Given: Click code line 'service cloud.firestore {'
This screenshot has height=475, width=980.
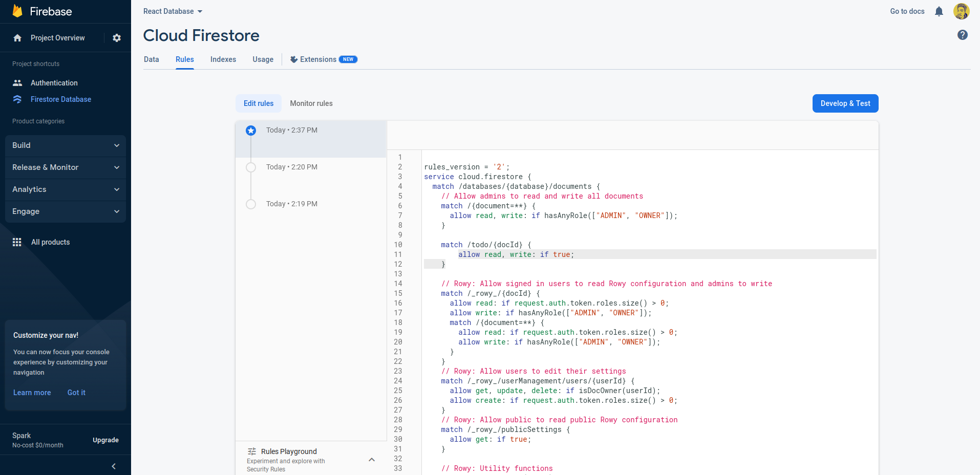Looking at the screenshot, I should coord(478,177).
